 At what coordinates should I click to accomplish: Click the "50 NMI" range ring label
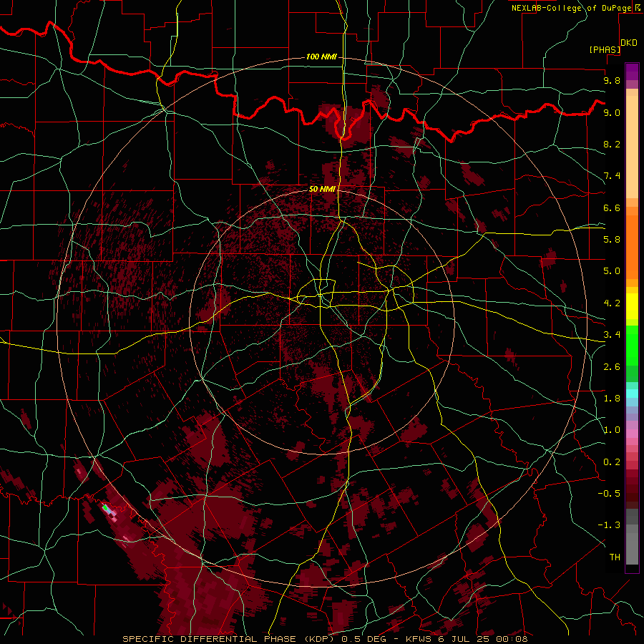pyautogui.click(x=323, y=189)
